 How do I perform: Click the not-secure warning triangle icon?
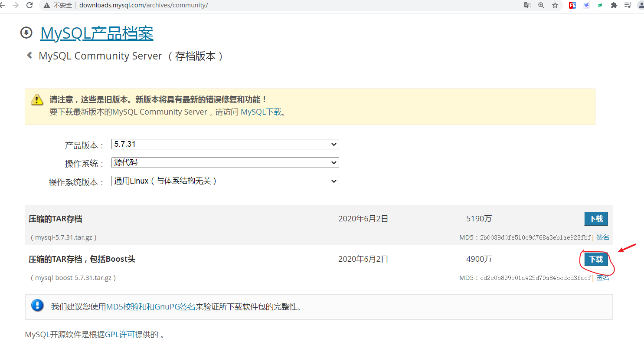tap(47, 5)
